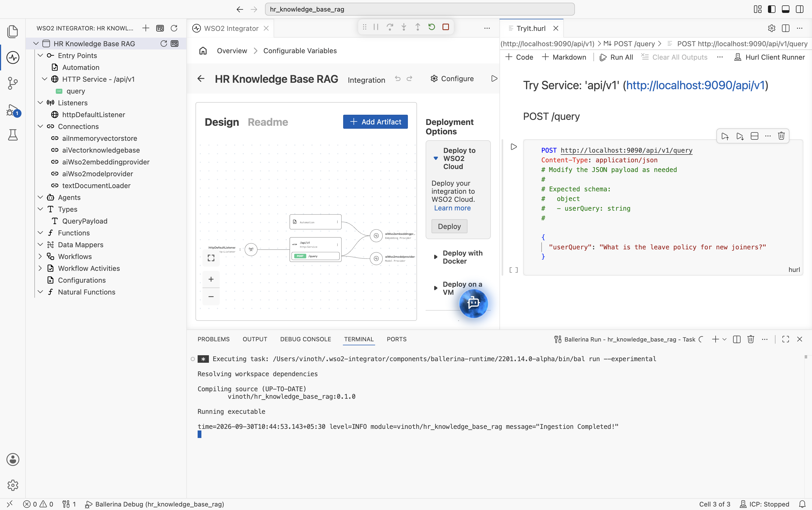Run the hurl cell with play icon

click(x=514, y=147)
